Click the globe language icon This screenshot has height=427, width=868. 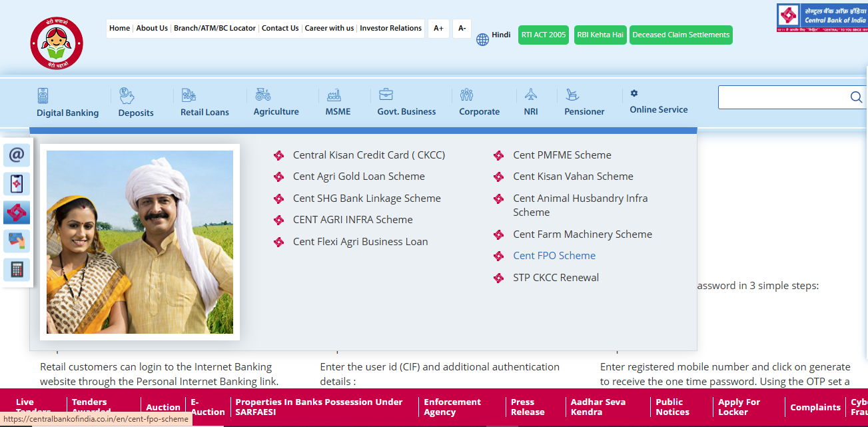click(x=482, y=39)
